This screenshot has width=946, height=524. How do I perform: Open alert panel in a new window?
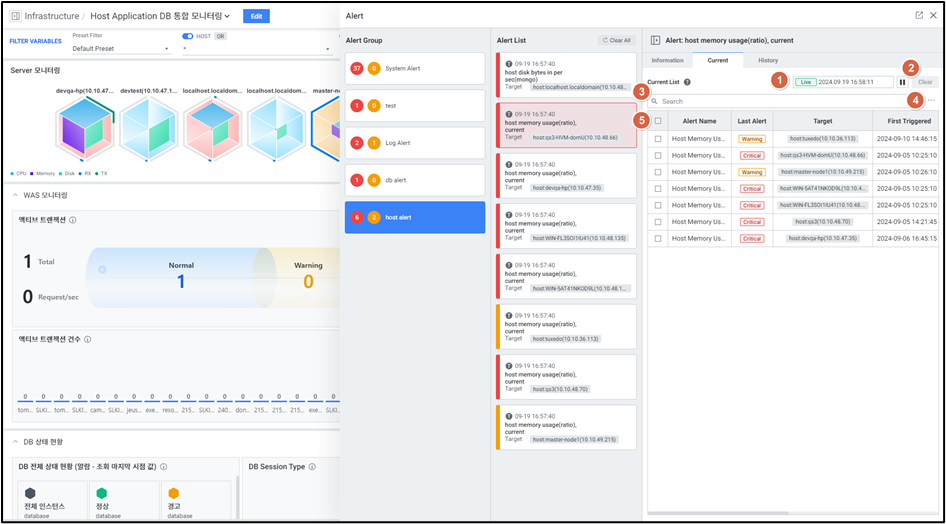coord(919,15)
